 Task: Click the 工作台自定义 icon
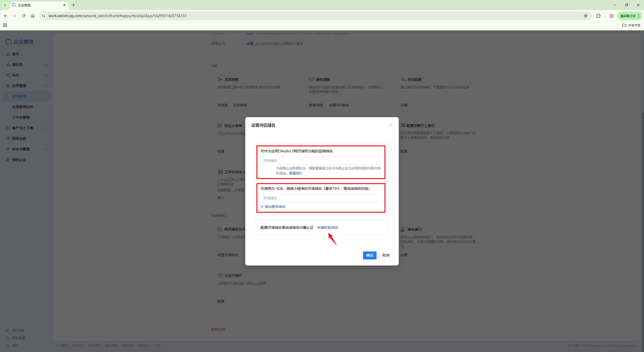coord(220,172)
